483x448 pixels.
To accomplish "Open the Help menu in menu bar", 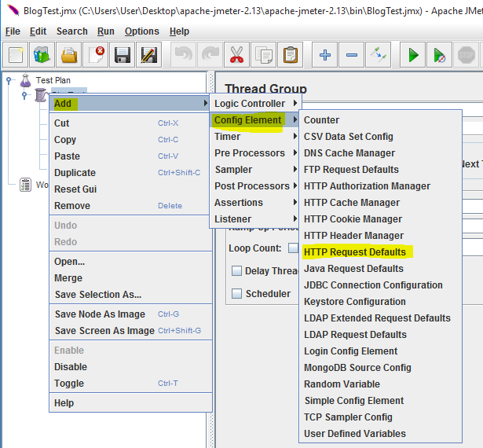I will [179, 31].
